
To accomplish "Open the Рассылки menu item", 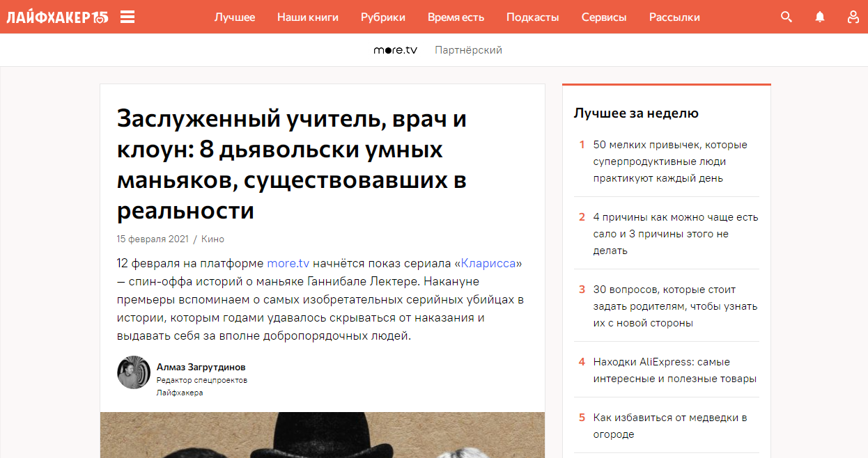I will coord(674,17).
